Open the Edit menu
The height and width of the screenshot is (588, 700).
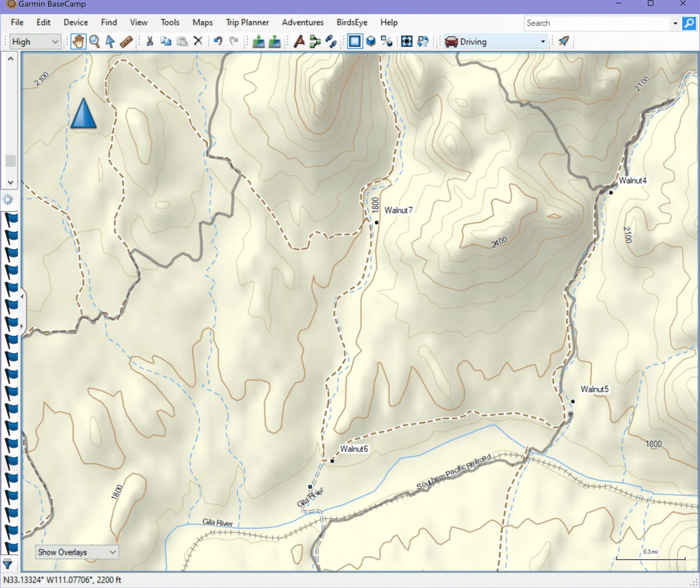tap(43, 23)
